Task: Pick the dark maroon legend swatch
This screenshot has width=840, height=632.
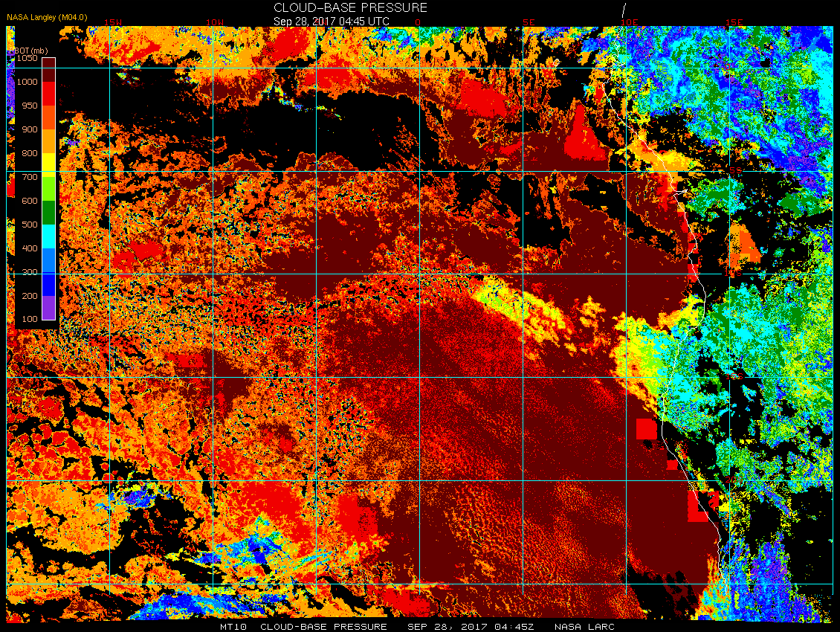Action: 49,70
